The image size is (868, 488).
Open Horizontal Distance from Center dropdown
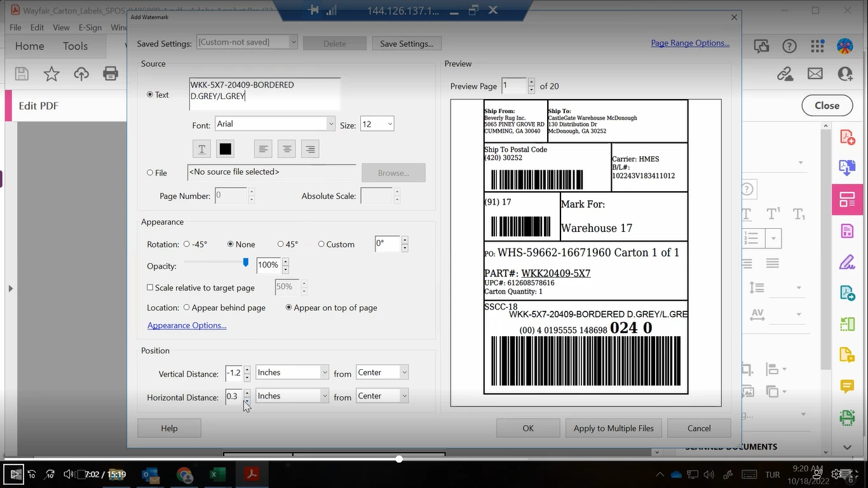[382, 396]
